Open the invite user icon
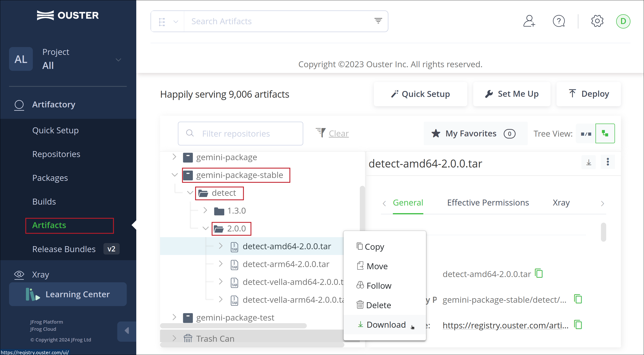 coord(529,21)
